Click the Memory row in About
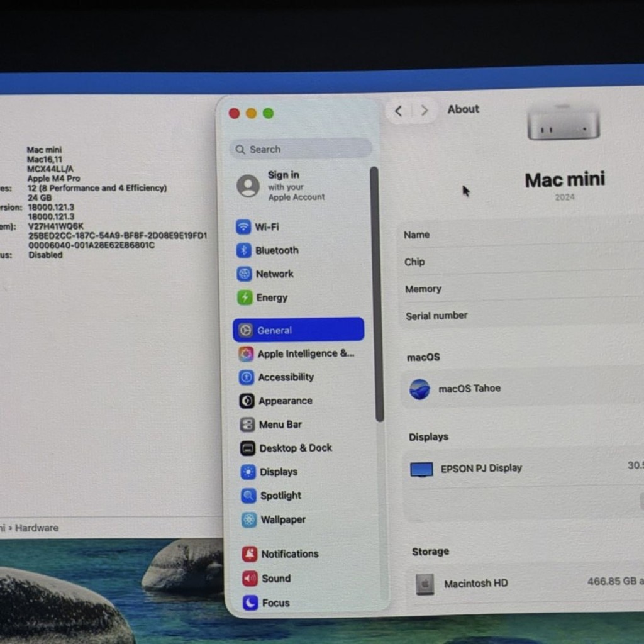Image resolution: width=644 pixels, height=644 pixels. (x=521, y=288)
